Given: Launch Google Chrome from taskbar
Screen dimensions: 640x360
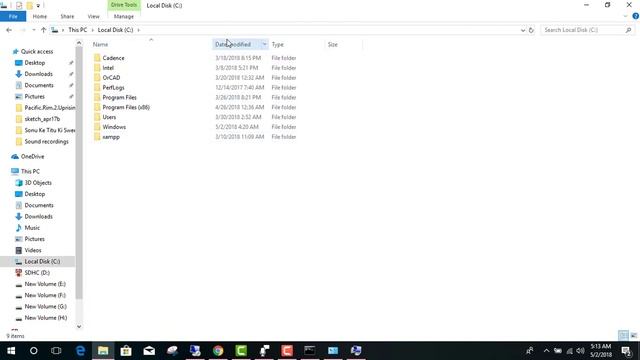Looking at the screenshot, I should click(x=218, y=351).
